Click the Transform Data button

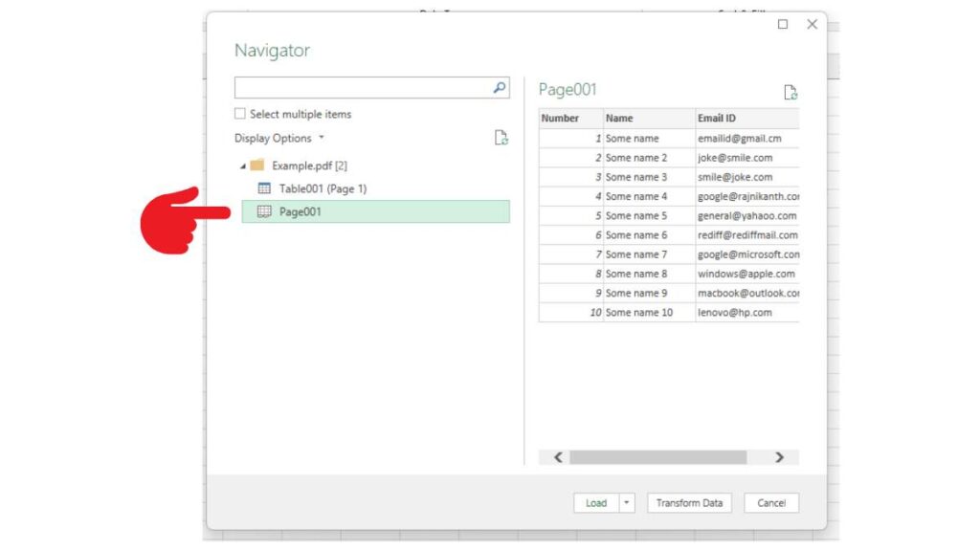coord(689,502)
